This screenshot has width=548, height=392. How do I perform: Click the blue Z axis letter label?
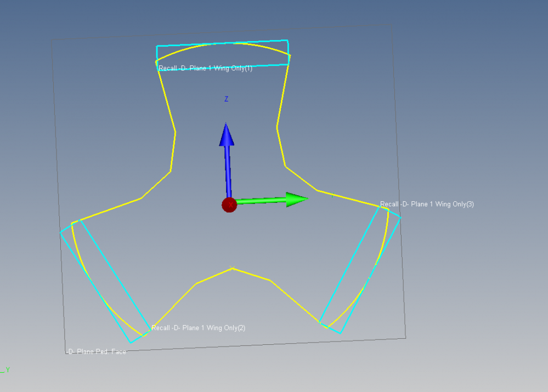click(x=226, y=99)
